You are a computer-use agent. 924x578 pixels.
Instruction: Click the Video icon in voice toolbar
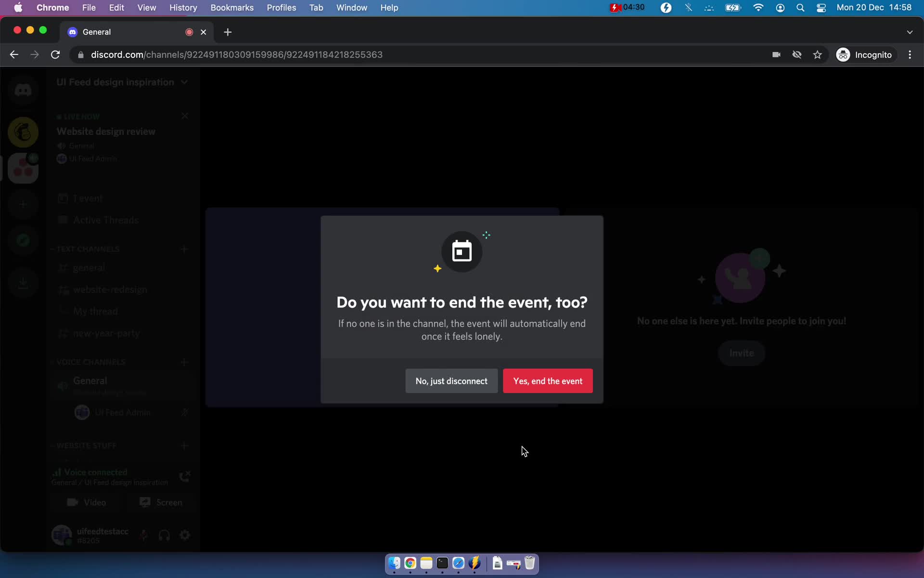pyautogui.click(x=87, y=502)
